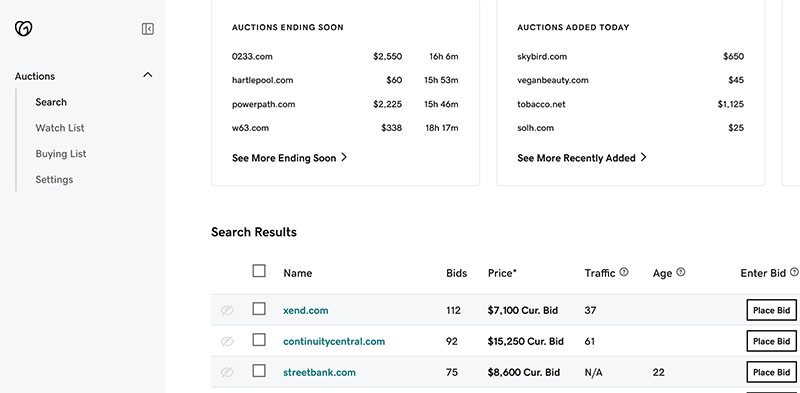800x393 pixels.
Task: Click solh.com in Auctions Added Today
Action: click(535, 128)
